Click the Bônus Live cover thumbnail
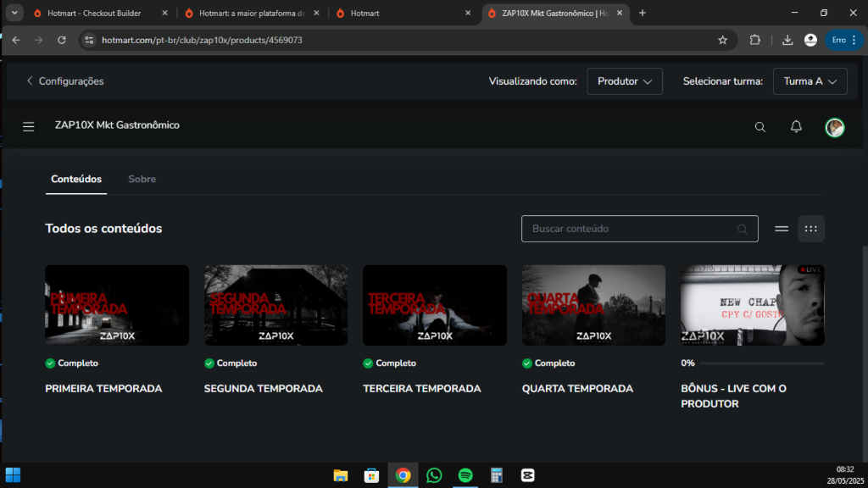 pos(753,305)
